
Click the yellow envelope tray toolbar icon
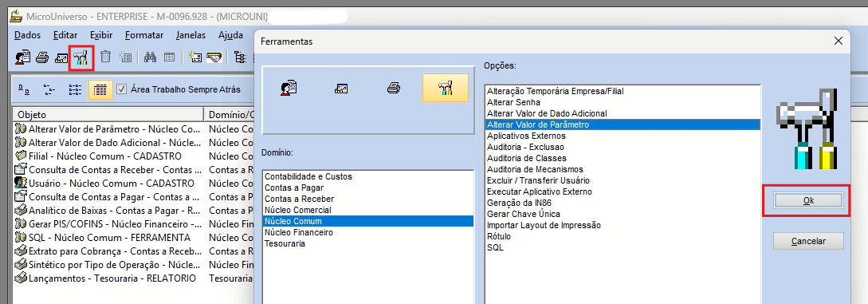(214, 57)
